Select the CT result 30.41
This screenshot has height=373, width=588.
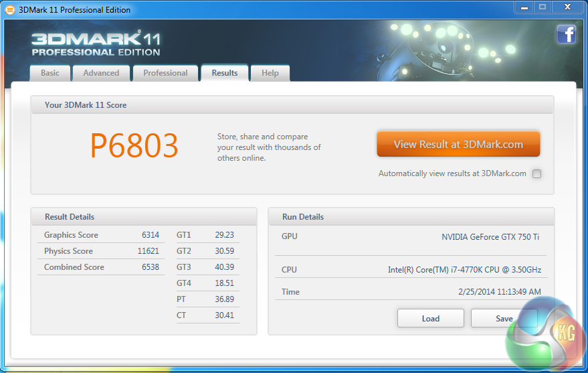point(224,315)
